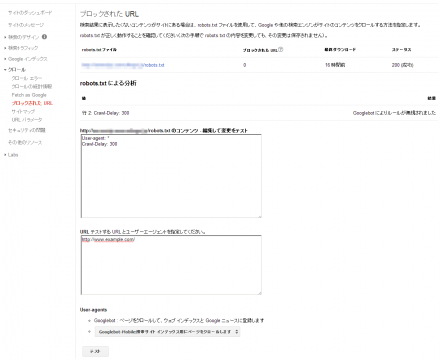This screenshot has width=440, height=360.
Task: Click the 16 時間前 download time value
Action: point(335,65)
